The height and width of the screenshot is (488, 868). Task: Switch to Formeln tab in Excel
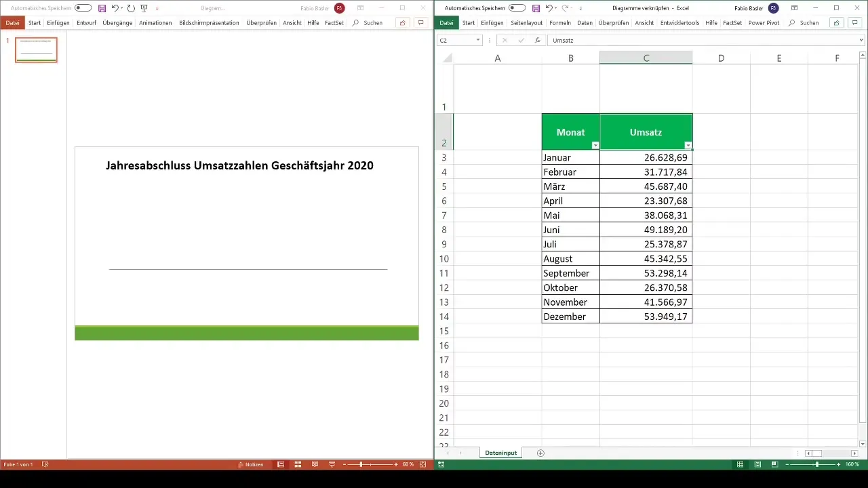pos(560,22)
